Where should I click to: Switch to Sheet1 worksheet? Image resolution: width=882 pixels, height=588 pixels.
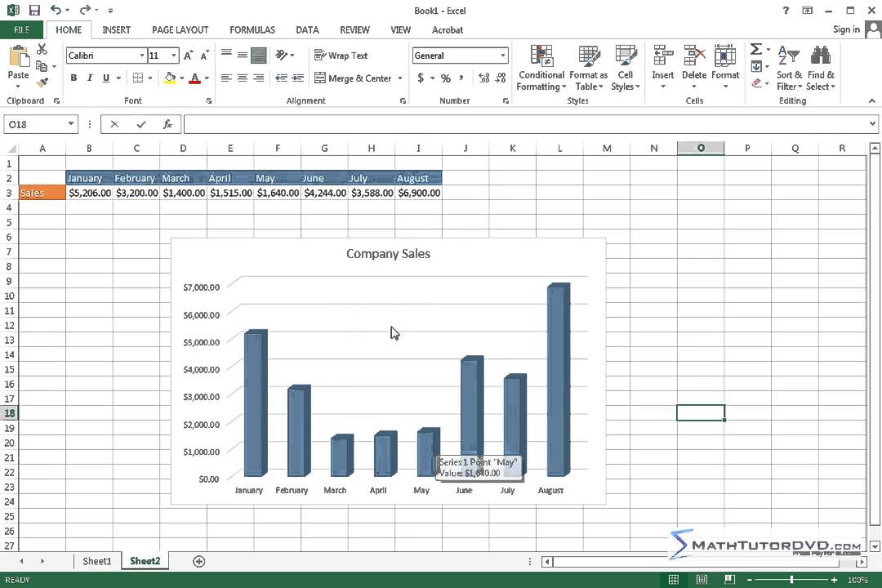[96, 561]
